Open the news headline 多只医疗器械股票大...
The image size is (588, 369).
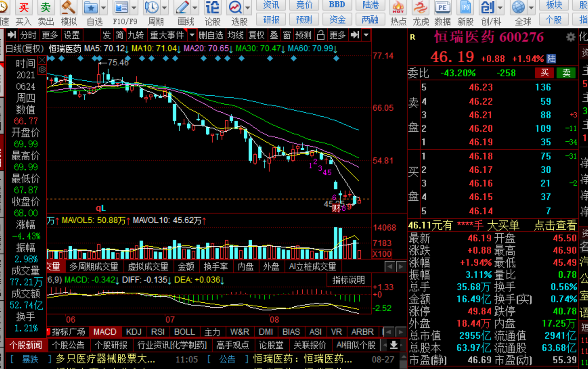click(106, 359)
